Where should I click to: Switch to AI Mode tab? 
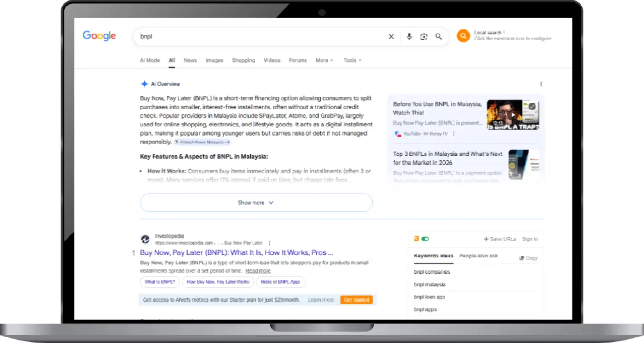click(x=150, y=60)
